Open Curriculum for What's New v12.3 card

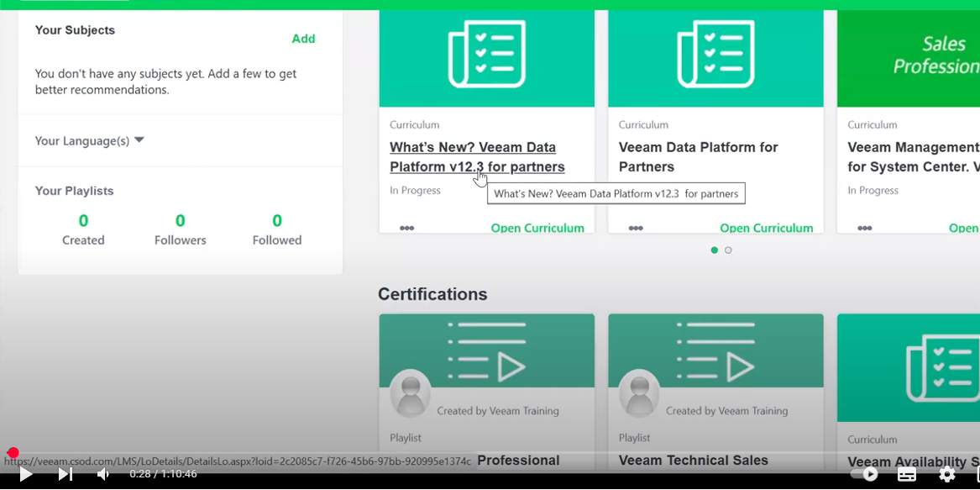[x=537, y=228]
